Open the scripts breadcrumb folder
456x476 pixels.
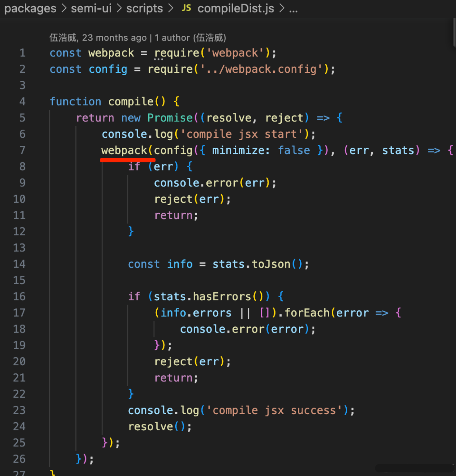144,8
